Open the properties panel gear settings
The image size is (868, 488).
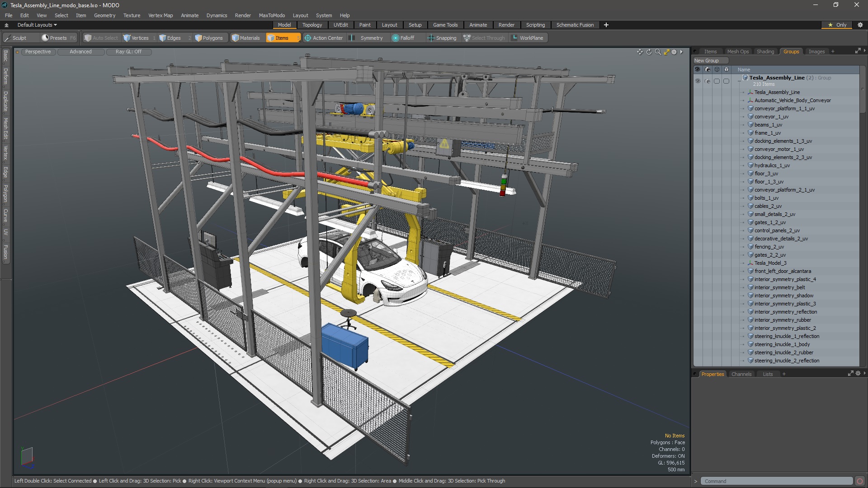tap(858, 374)
